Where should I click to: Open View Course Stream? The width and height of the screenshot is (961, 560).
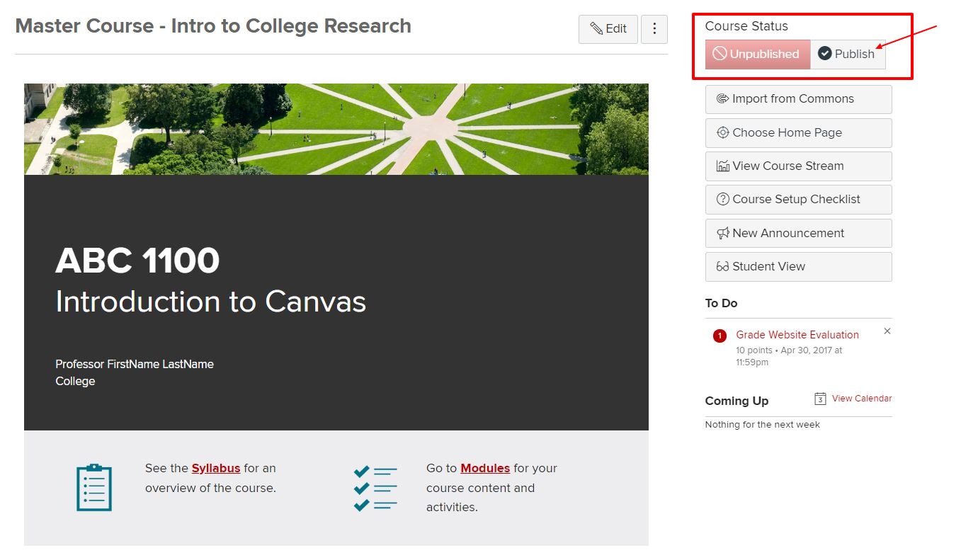point(798,166)
